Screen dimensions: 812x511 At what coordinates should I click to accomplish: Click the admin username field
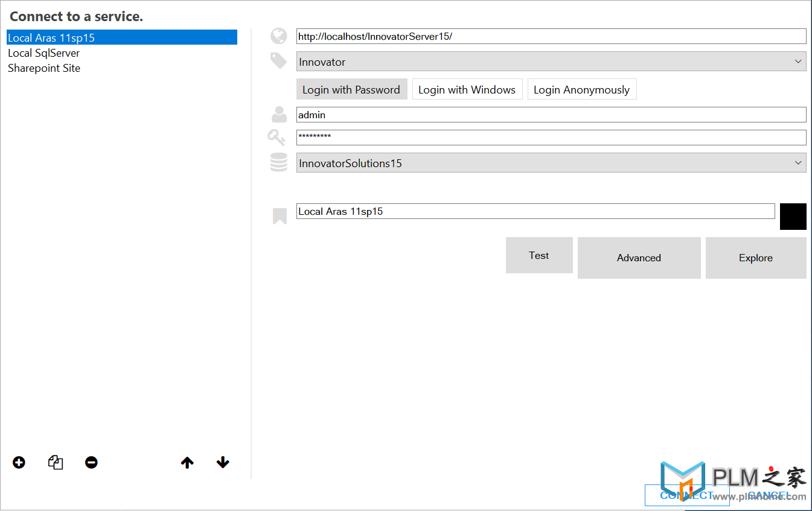[x=551, y=115]
